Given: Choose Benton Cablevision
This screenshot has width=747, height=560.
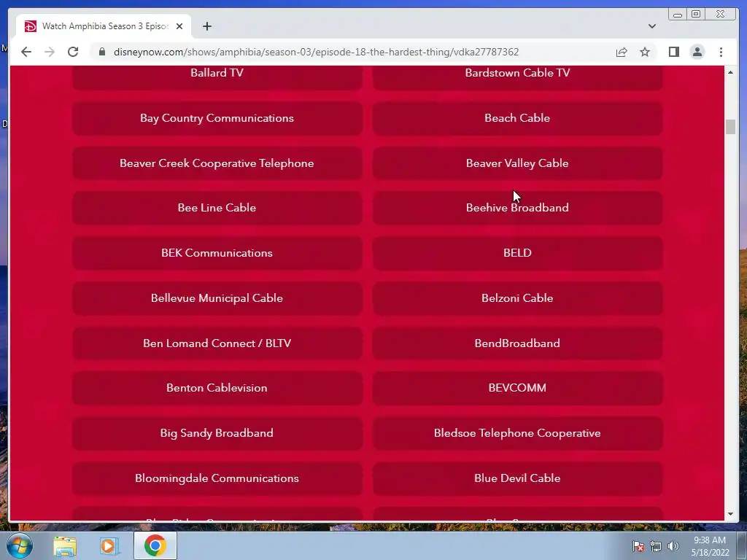Looking at the screenshot, I should coord(217,388).
